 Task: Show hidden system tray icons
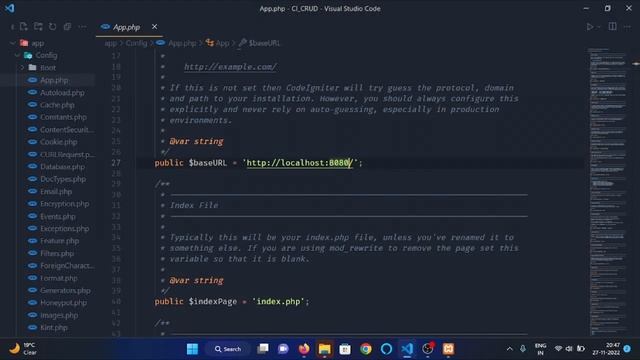pos(509,349)
